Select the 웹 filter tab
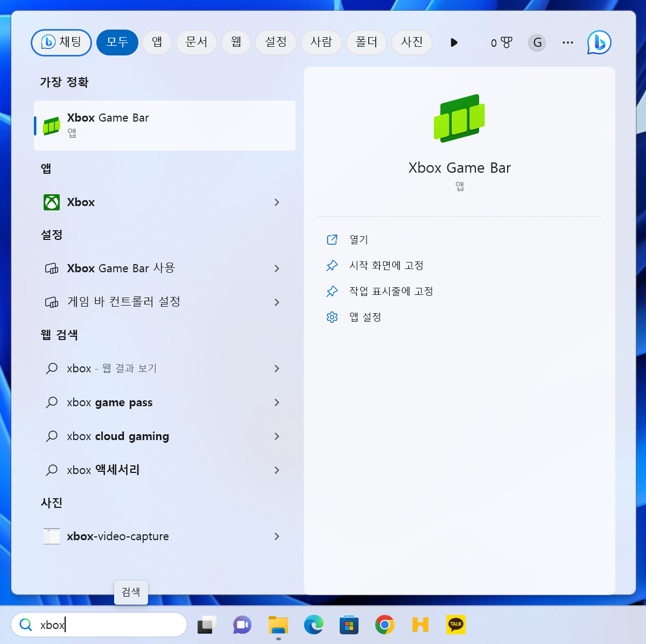The height and width of the screenshot is (644, 646). [x=236, y=43]
